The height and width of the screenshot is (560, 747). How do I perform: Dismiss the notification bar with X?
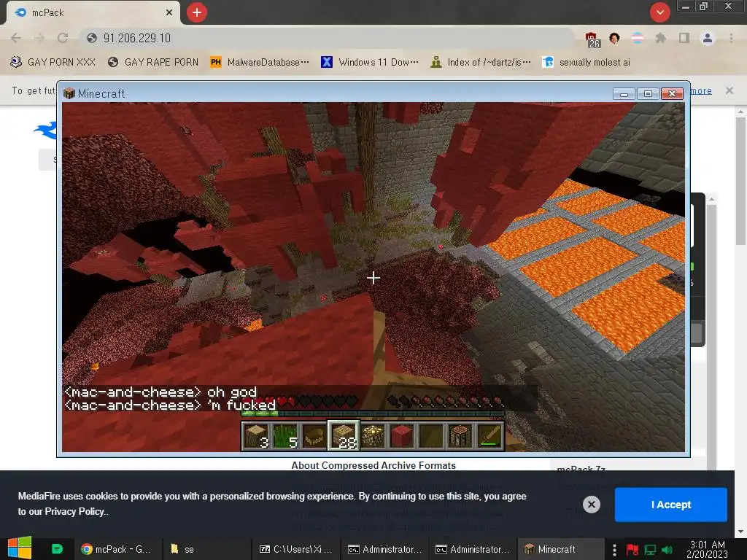[729, 90]
